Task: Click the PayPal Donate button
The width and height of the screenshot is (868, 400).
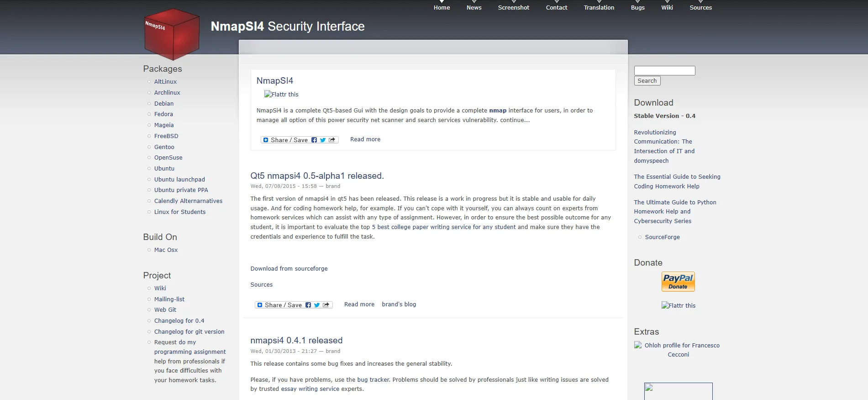Action: tap(678, 282)
